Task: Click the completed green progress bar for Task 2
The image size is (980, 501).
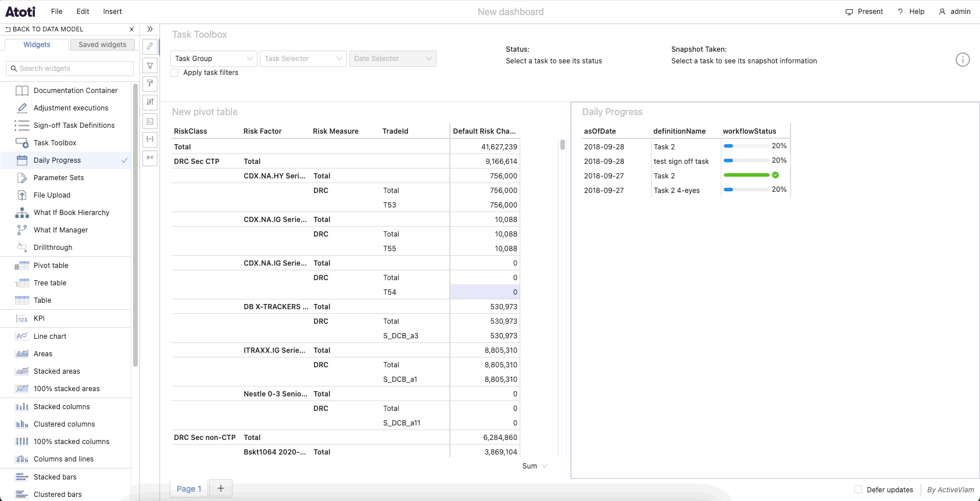Action: (x=746, y=175)
